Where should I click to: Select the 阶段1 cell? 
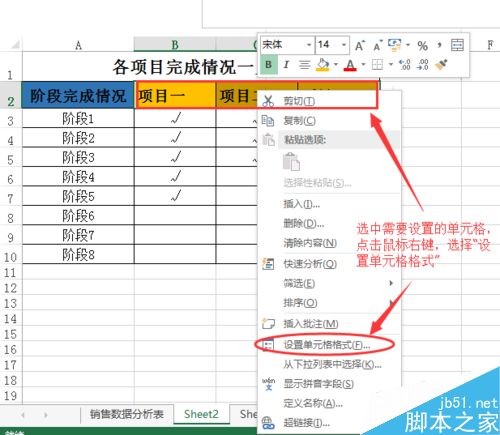point(78,118)
